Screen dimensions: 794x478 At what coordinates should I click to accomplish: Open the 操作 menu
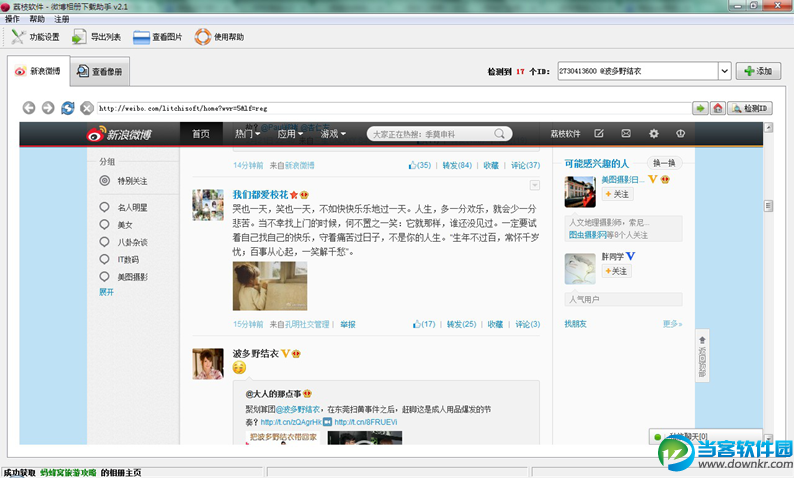[12, 19]
